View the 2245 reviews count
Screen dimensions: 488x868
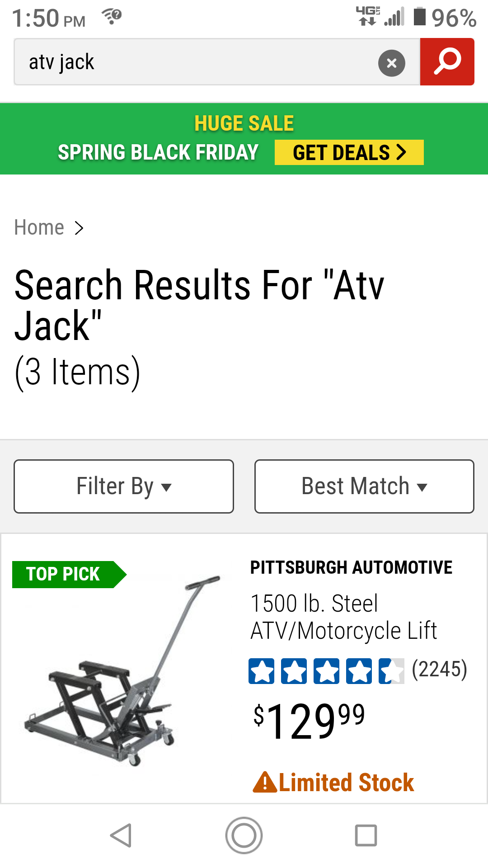pyautogui.click(x=439, y=669)
